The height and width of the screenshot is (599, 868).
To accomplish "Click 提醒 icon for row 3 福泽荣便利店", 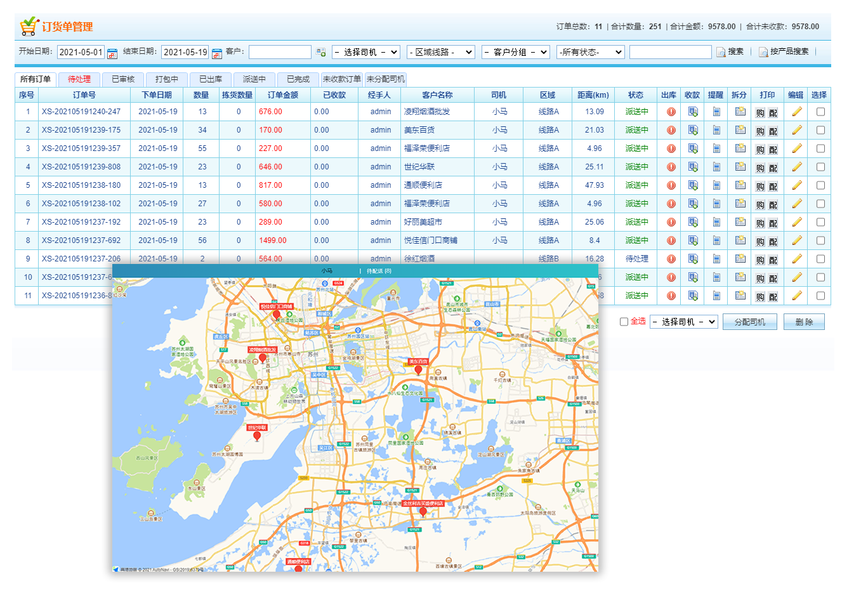I will 716,148.
